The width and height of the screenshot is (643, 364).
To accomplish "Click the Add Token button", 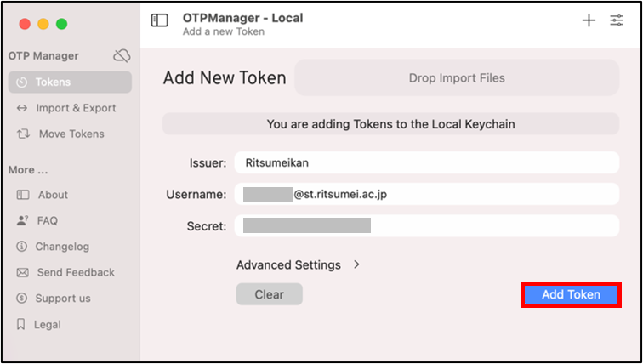I will [572, 294].
